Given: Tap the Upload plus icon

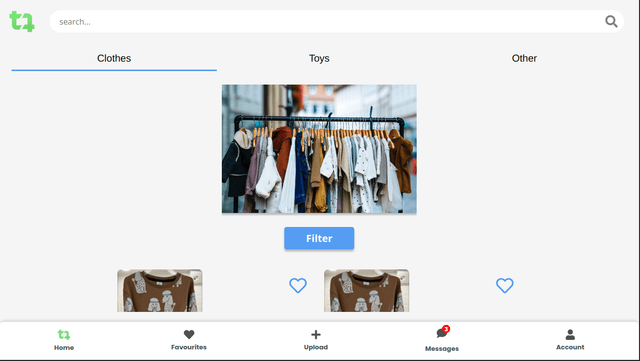Looking at the screenshot, I should [x=316, y=334].
